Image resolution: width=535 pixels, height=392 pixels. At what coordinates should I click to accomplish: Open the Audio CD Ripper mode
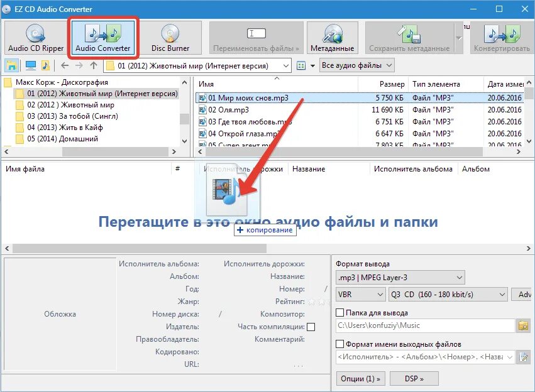[35, 38]
